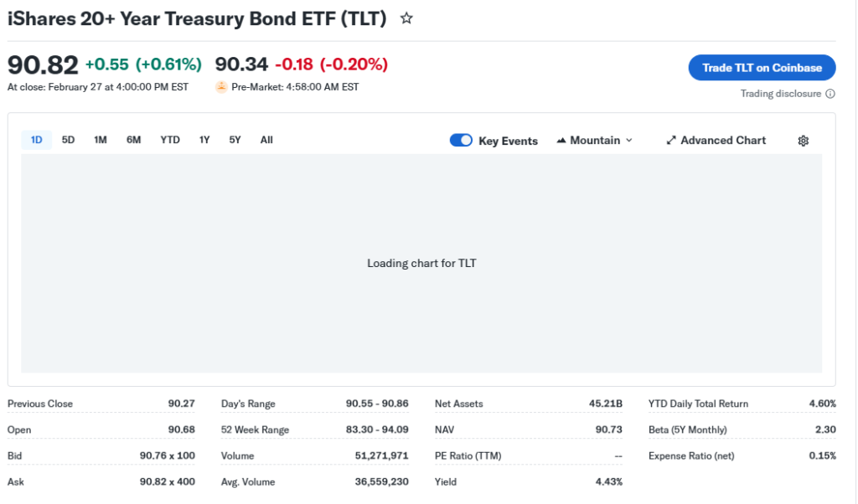
Task: Star TLT to add to watchlist
Action: click(x=406, y=18)
